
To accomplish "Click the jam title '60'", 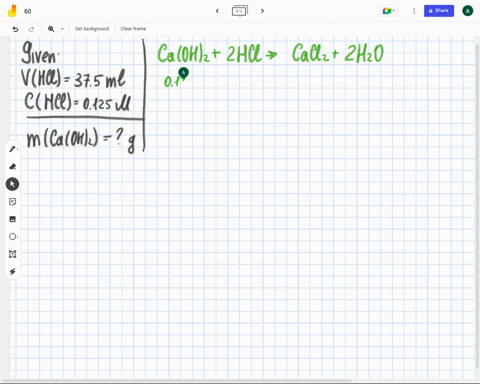I will point(28,11).
